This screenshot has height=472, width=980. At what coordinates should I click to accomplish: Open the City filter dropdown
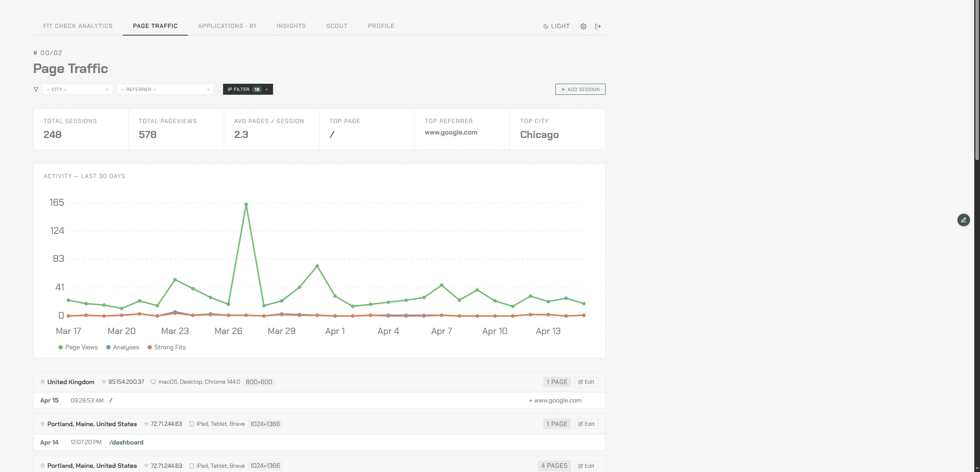[78, 89]
